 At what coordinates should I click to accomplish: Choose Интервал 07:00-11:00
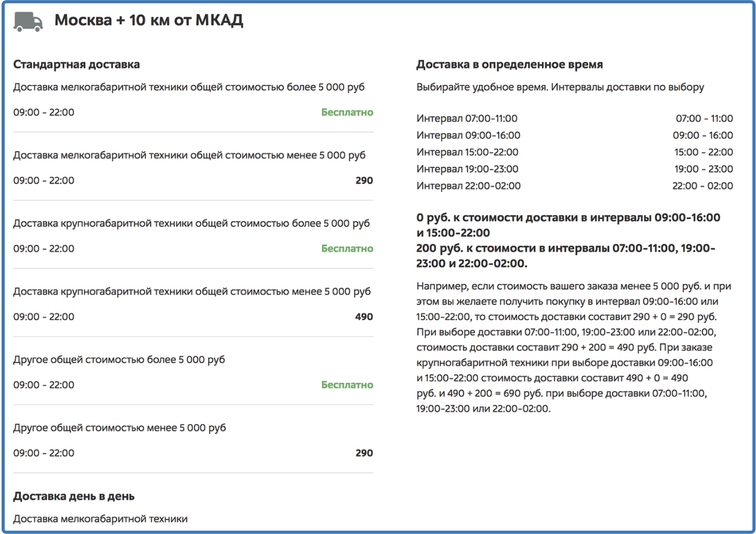tap(467, 118)
